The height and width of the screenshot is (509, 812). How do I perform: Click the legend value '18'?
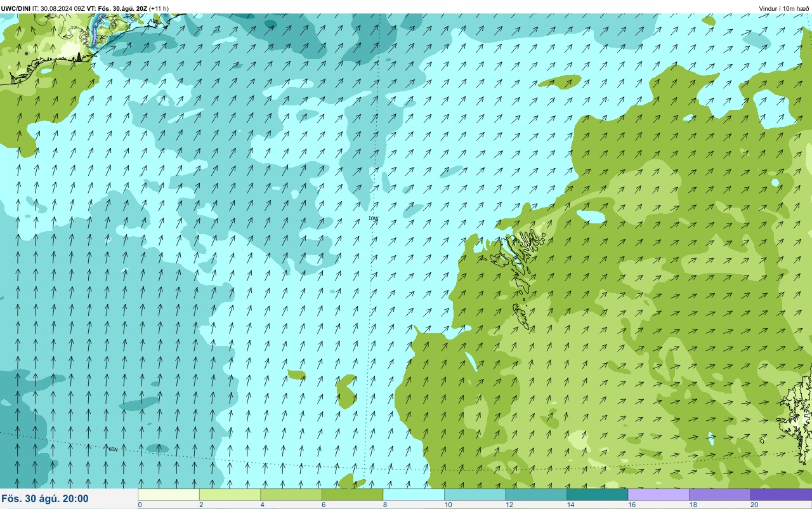point(693,505)
